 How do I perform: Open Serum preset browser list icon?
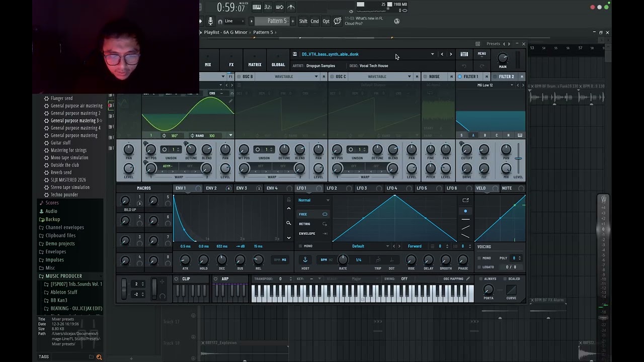(464, 54)
